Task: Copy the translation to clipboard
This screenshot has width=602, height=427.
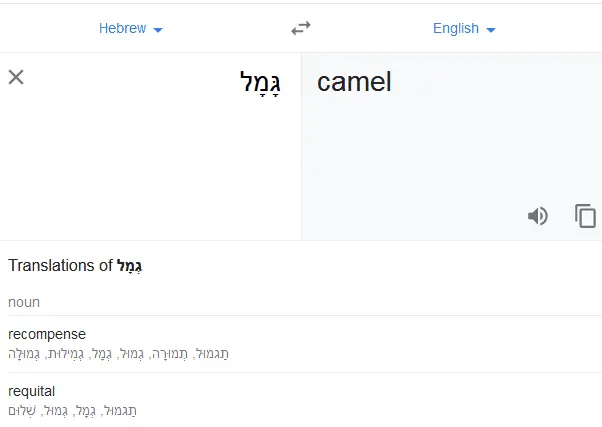Action: (585, 216)
